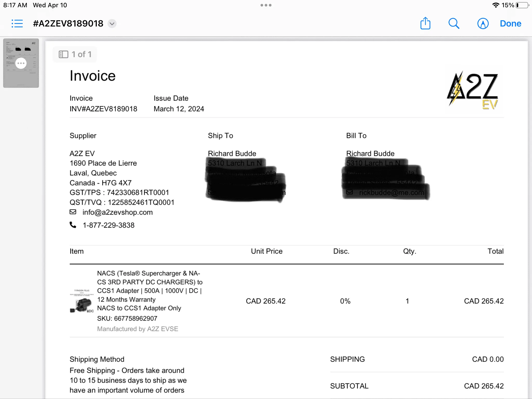Select the Unit Price CAD 265.42 value
Viewport: 532px width, 399px height.
tap(266, 301)
